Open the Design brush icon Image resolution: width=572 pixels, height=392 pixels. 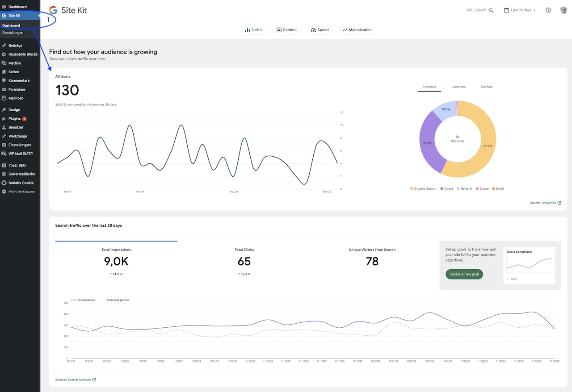[x=4, y=110]
